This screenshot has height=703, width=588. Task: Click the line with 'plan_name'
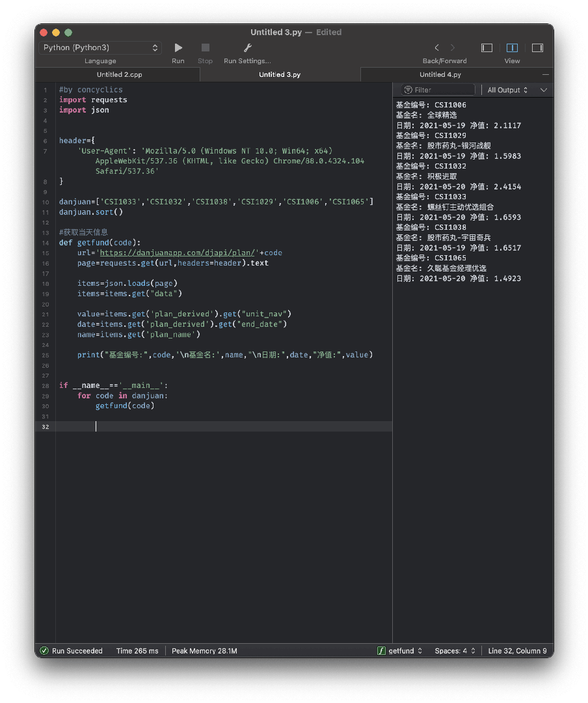139,335
